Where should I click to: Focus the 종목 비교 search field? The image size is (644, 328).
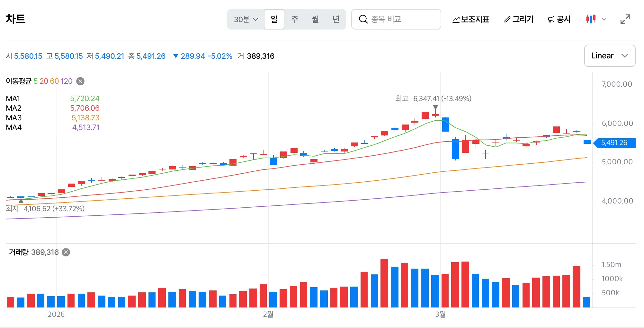pyautogui.click(x=396, y=19)
